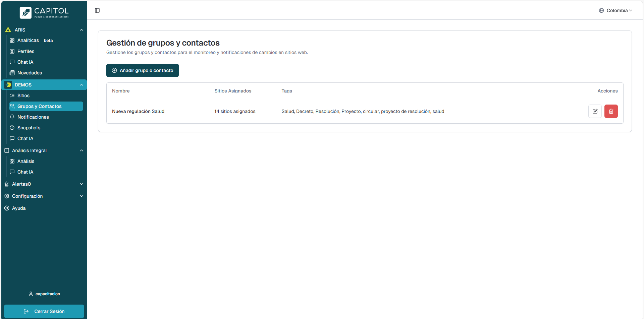Screen dimensions: 644x319
Task: Expand the Configuración section
Action: coord(81,196)
